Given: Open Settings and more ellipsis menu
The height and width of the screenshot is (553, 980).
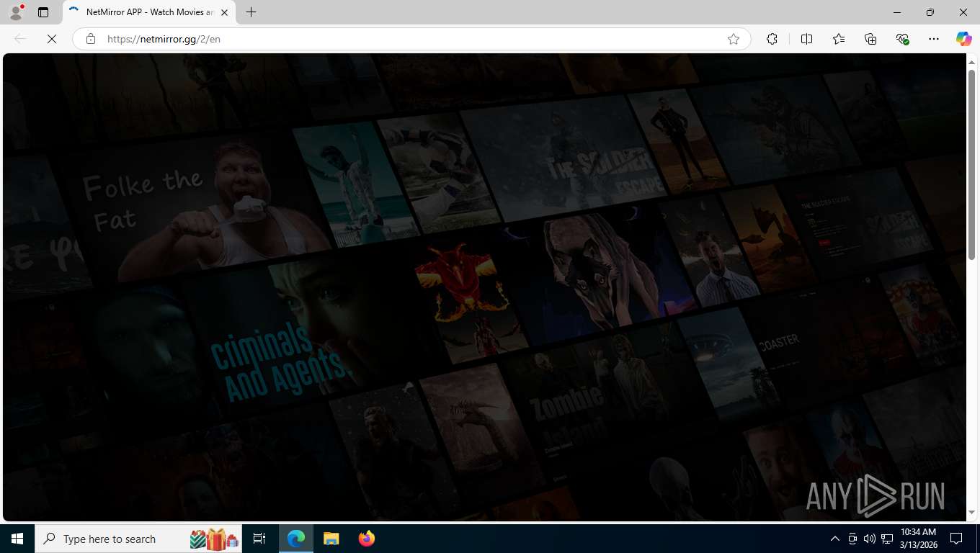Looking at the screenshot, I should pyautogui.click(x=934, y=39).
